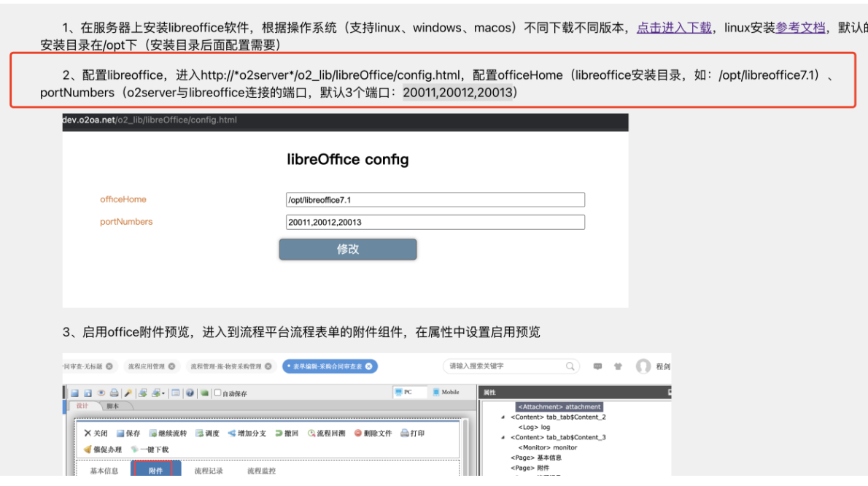The width and height of the screenshot is (868, 486).
Task: Click the 增加分支 action
Action: (247, 433)
